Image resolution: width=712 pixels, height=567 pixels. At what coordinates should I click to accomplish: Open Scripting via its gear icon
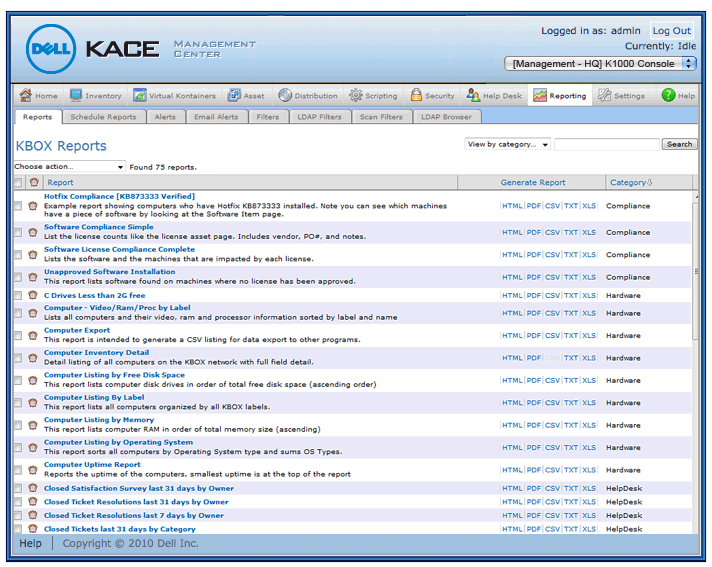[356, 96]
